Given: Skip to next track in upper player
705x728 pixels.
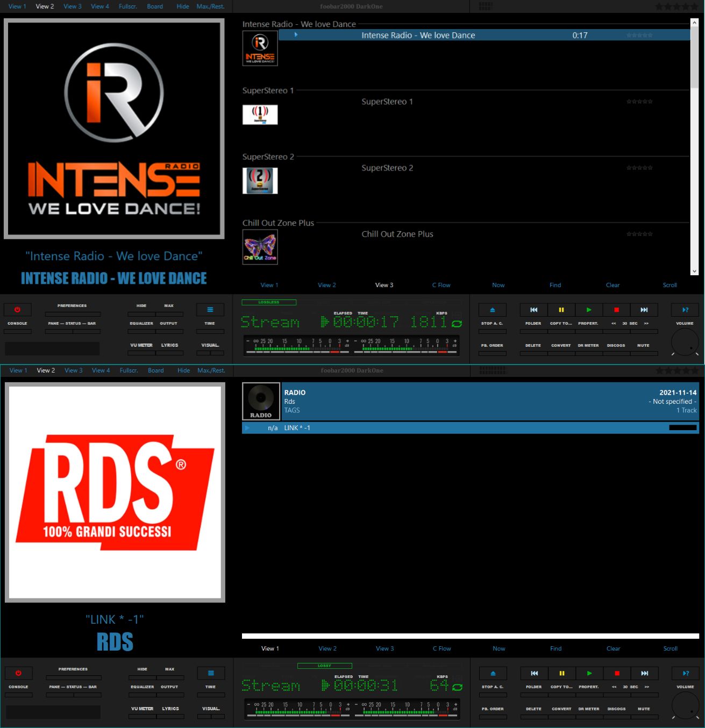Looking at the screenshot, I should pos(644,310).
